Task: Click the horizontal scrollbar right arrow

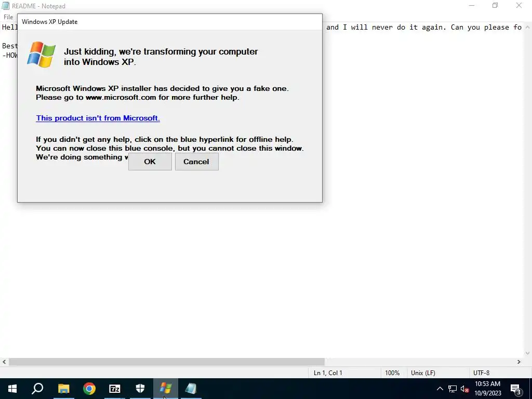Action: 519,362
